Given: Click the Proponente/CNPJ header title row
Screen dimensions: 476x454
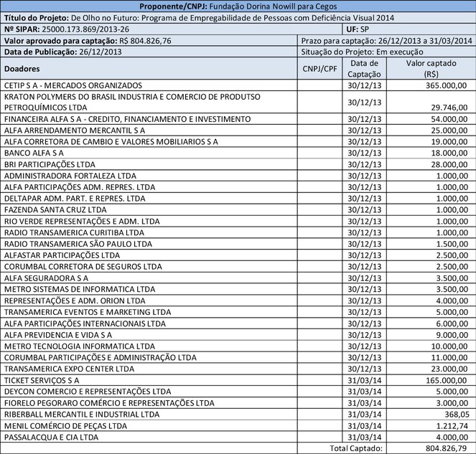Looking at the screenshot, I should point(238,6).
